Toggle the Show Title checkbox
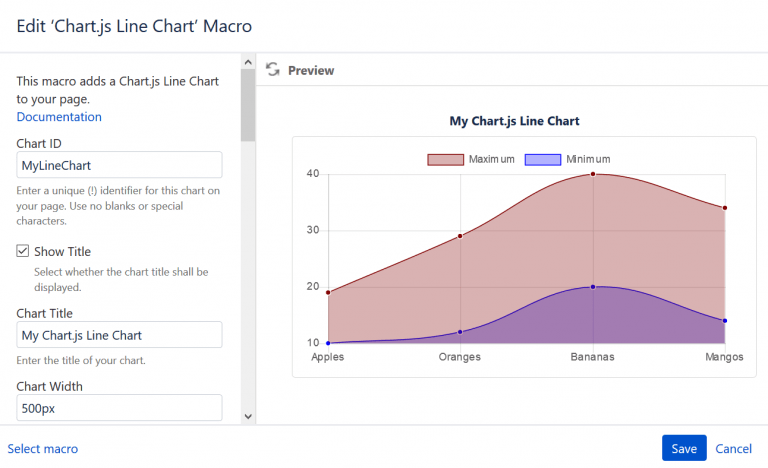The height and width of the screenshot is (468, 768). click(23, 251)
